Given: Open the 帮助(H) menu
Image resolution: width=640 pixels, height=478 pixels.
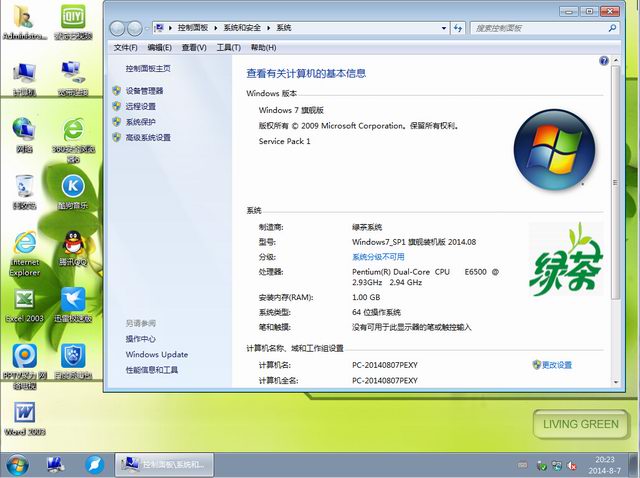Looking at the screenshot, I should point(263,48).
